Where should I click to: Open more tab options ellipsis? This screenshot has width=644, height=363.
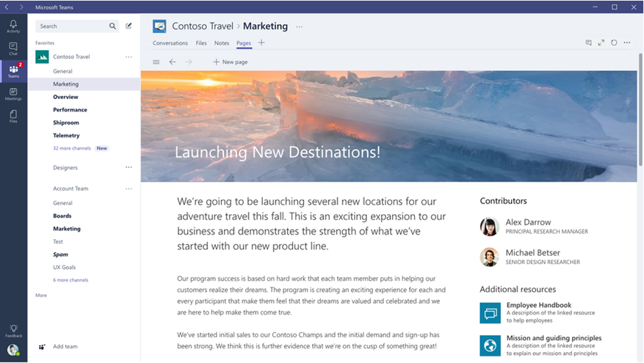[627, 43]
